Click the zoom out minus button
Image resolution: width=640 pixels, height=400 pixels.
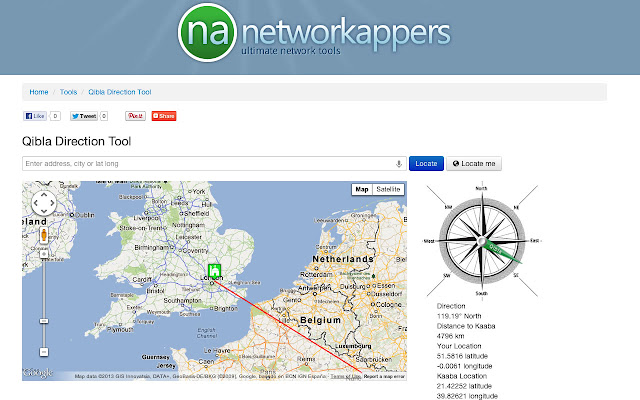(x=44, y=352)
